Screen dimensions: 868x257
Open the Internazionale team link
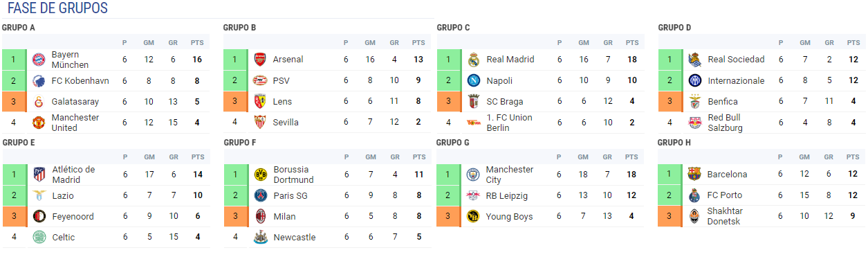pyautogui.click(x=737, y=81)
